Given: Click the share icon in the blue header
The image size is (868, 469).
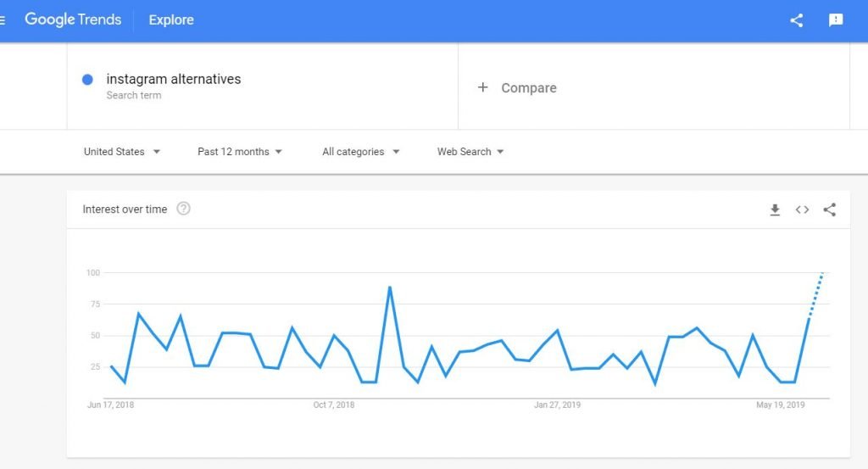Looking at the screenshot, I should (796, 20).
